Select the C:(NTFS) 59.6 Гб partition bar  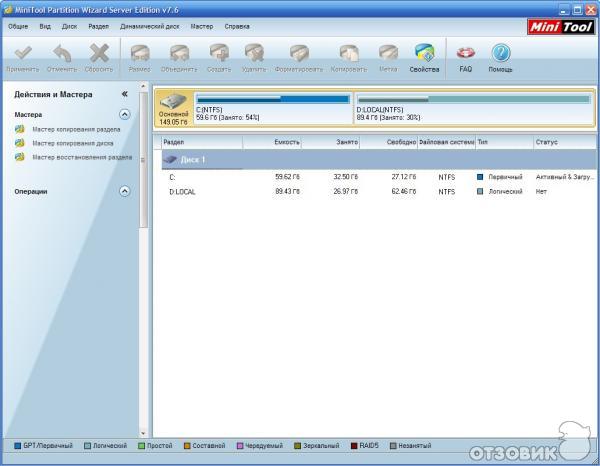click(x=273, y=108)
